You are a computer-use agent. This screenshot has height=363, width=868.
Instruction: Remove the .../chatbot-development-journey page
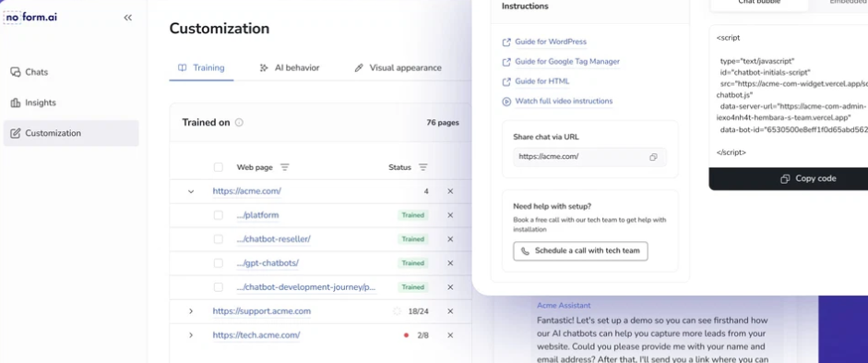[450, 287]
